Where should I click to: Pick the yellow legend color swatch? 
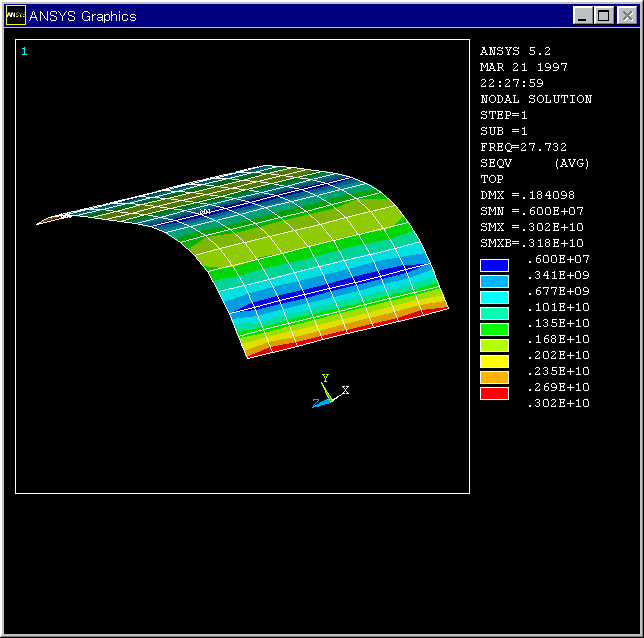point(494,362)
